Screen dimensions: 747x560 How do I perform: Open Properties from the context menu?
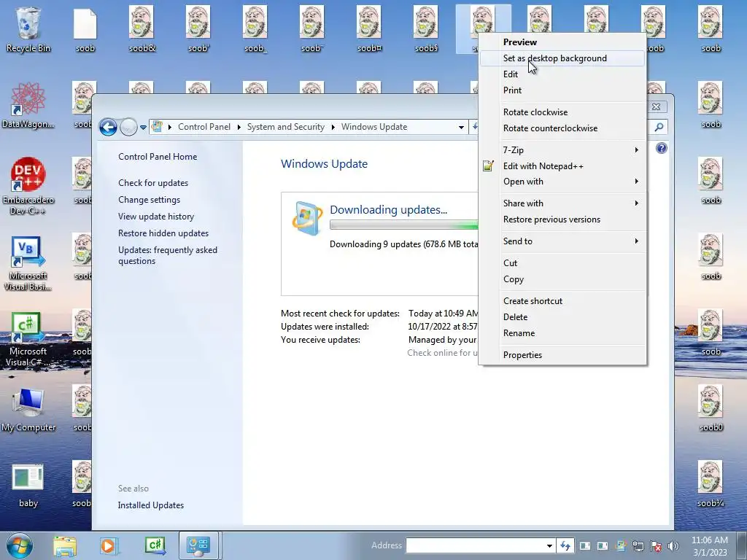click(562, 355)
